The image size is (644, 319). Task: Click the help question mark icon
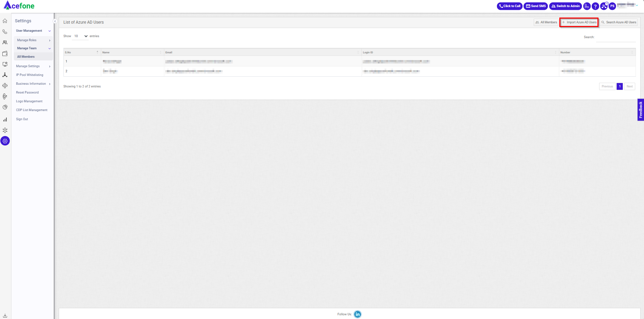tap(595, 6)
